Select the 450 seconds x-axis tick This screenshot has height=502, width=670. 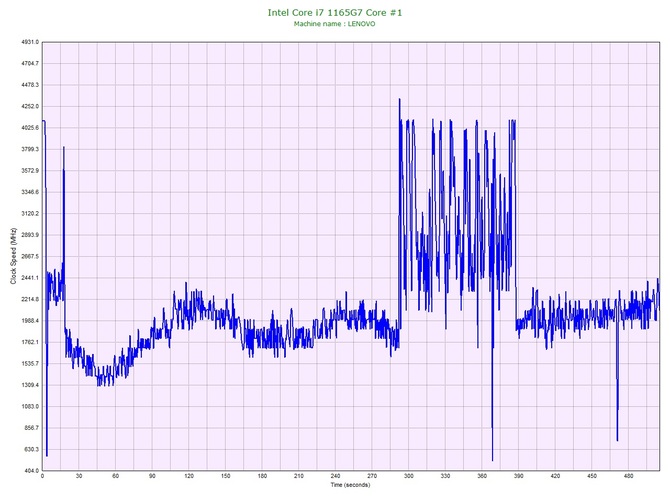592,477
